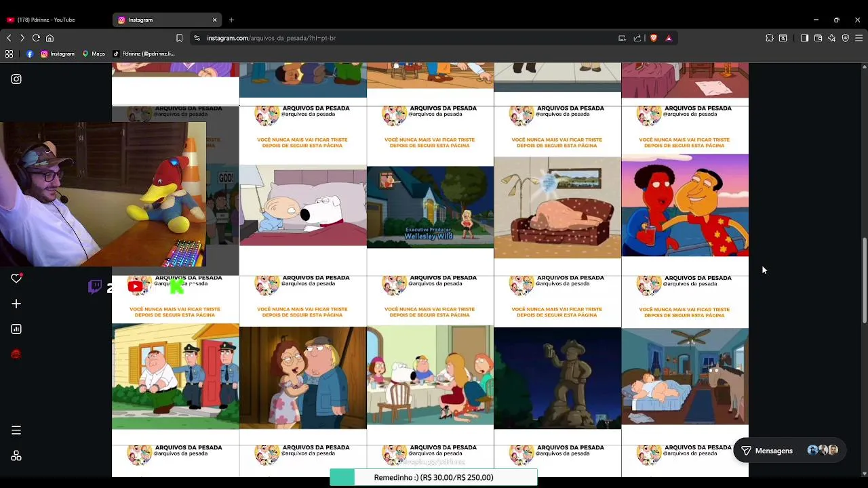This screenshot has height=488, width=868.
Task: Click the Remedinho donation progress bar
Action: click(x=433, y=478)
